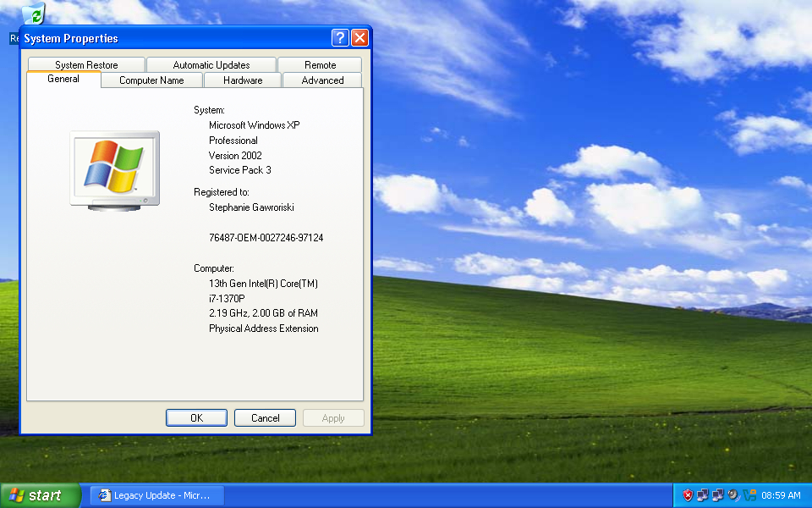Show the Hardware tab

click(x=243, y=80)
